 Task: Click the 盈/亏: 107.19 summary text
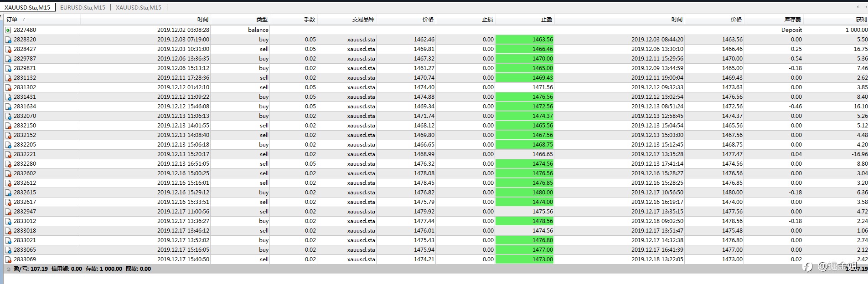pos(31,269)
